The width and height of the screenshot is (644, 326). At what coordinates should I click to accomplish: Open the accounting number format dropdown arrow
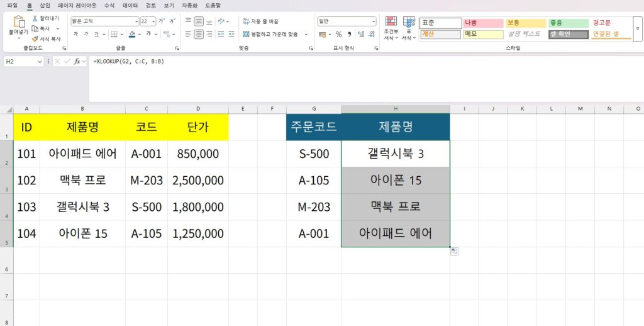pyautogui.click(x=331, y=34)
